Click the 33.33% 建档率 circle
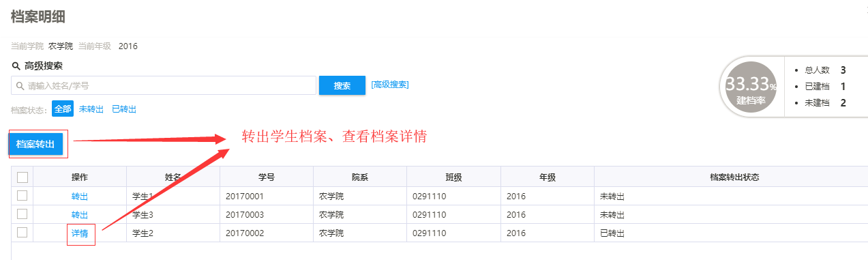 tap(751, 87)
